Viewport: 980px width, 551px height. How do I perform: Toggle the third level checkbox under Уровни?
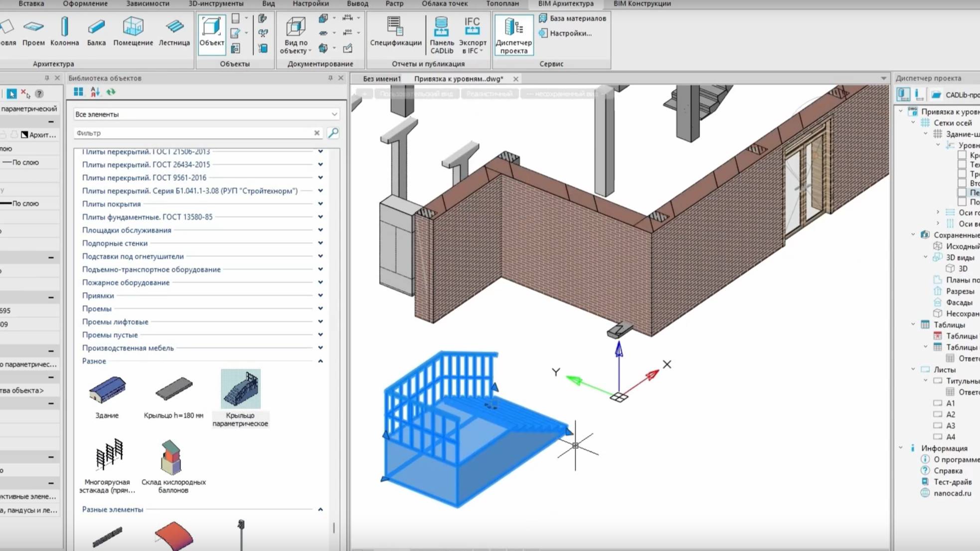pos(962,174)
